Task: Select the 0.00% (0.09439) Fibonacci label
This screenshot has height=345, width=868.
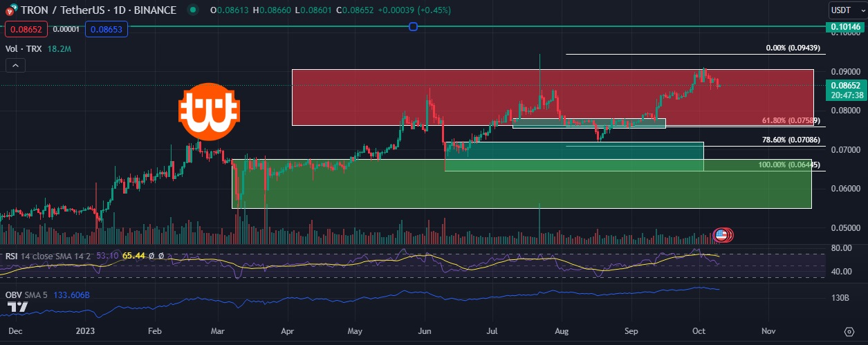Action: (x=793, y=48)
